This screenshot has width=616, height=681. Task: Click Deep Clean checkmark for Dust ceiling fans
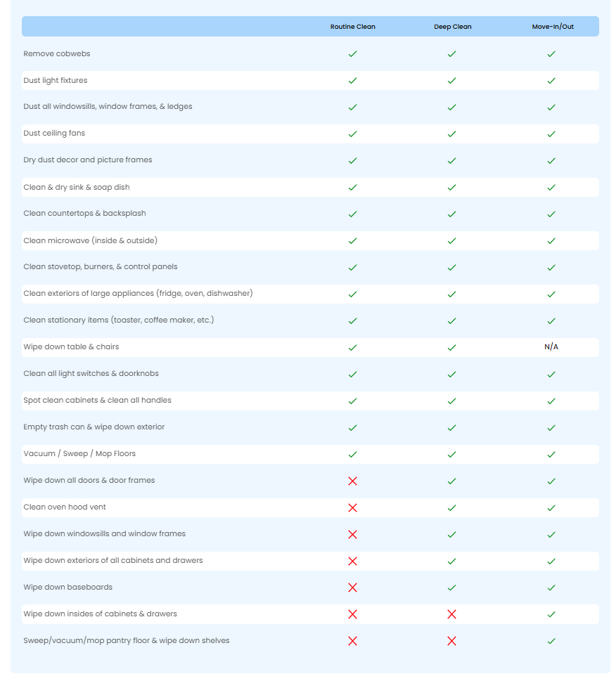[451, 134]
